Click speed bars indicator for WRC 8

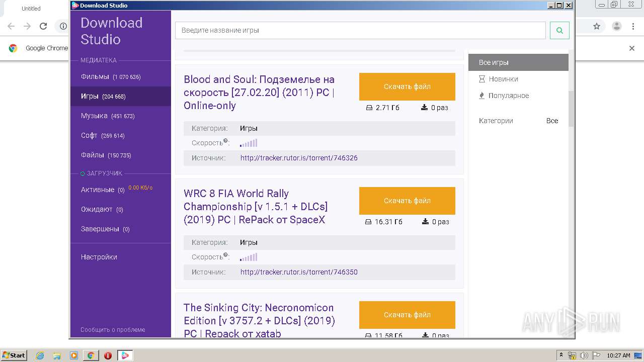click(x=249, y=257)
